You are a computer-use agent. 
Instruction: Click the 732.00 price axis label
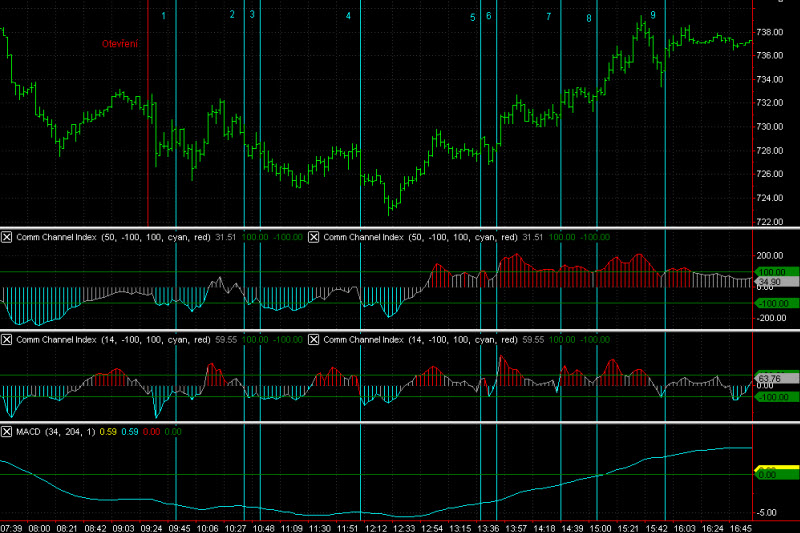pos(769,103)
